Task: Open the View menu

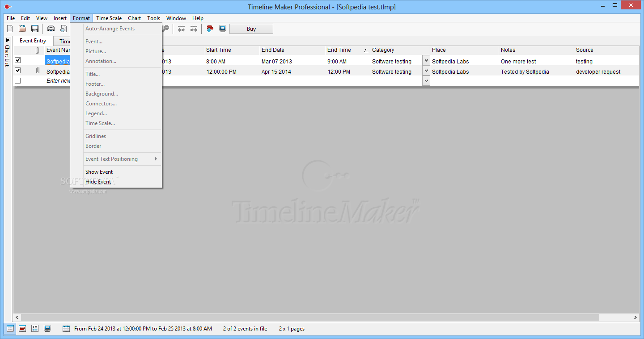Action: pos(42,18)
